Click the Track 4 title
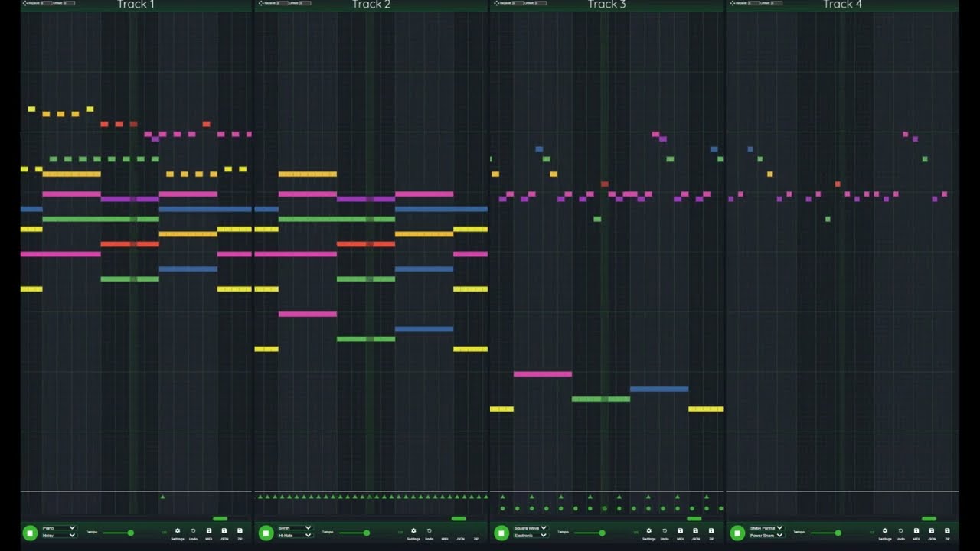 pos(843,5)
